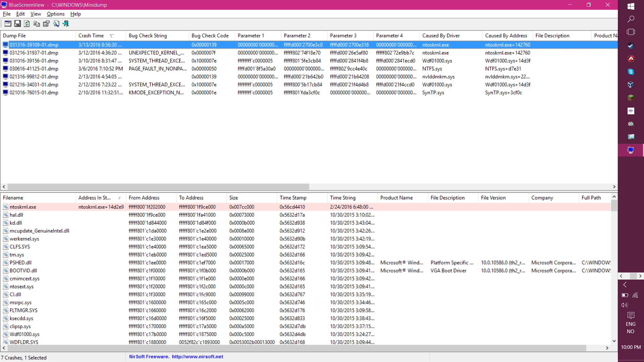Image resolution: width=644 pixels, height=362 pixels.
Task: Open the Properties toolbar icon
Action: click(x=46, y=23)
